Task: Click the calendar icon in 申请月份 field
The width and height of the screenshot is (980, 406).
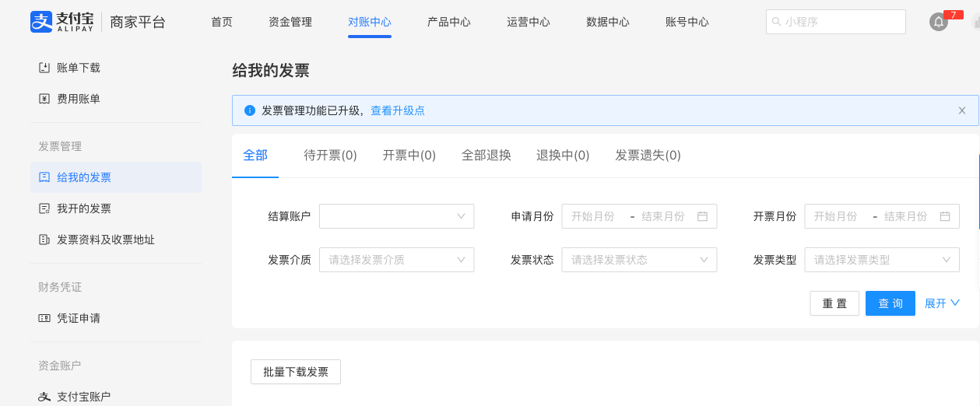Action: point(702,216)
